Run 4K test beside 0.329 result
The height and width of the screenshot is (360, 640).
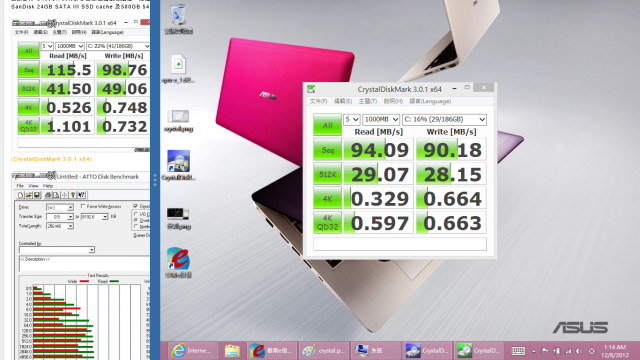[327, 198]
